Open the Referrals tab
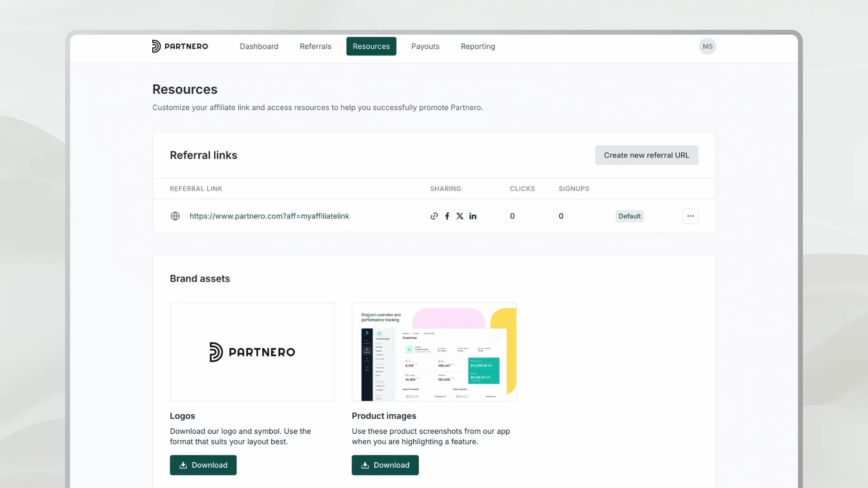This screenshot has height=488, width=868. 316,46
